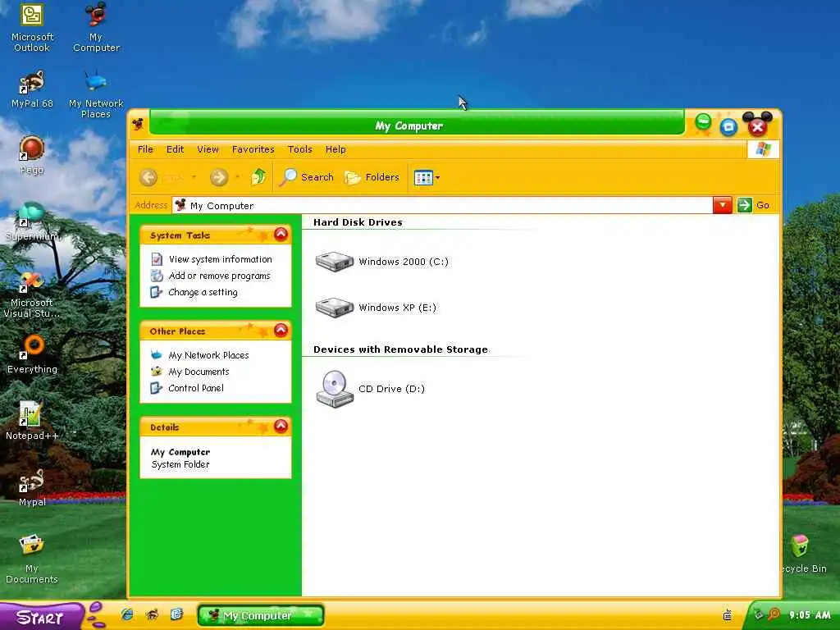Open Microsoft Visual Studio shortcut
The image size is (840, 630).
[x=32, y=294]
